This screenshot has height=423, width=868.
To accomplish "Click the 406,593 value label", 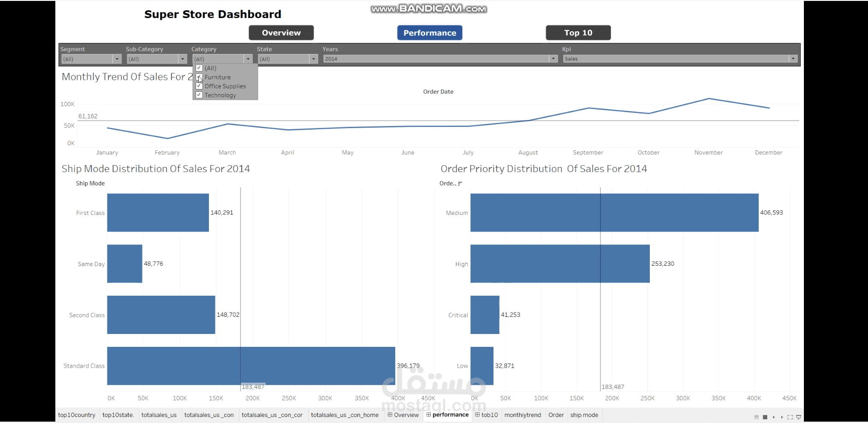I will [772, 213].
